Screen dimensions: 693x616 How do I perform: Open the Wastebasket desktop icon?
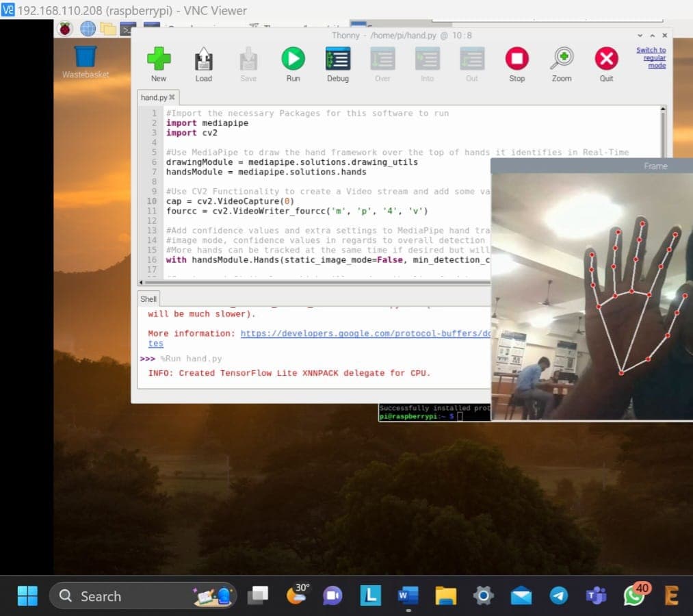[86, 62]
